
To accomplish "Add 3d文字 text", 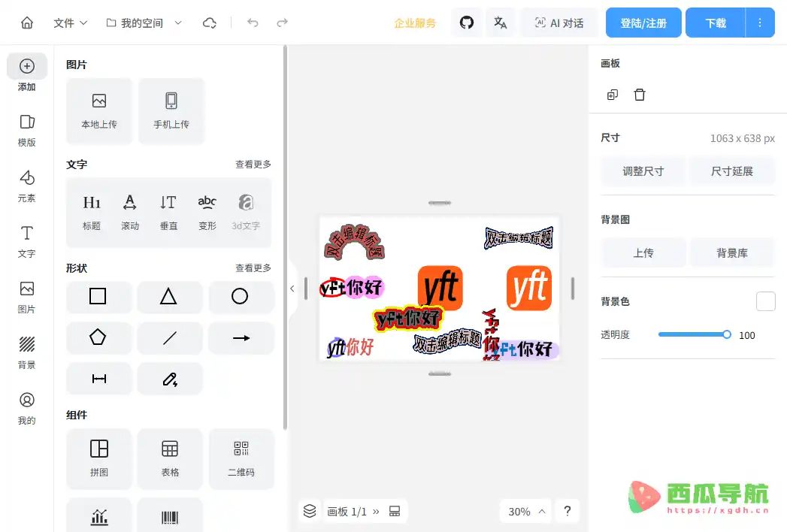I will click(246, 213).
